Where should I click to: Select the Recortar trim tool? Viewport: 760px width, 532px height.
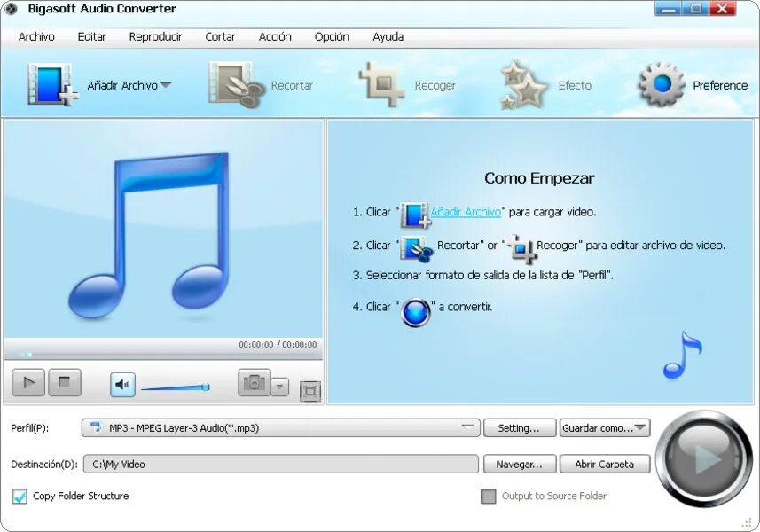click(262, 85)
